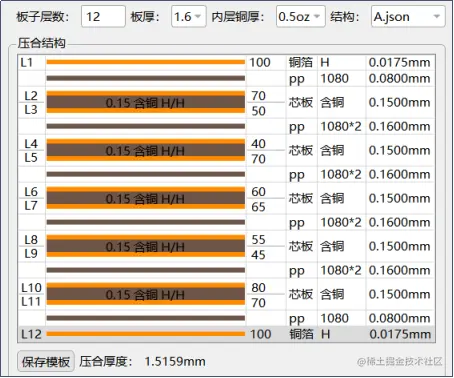Click the L12 铜箔 type cell

(301, 334)
